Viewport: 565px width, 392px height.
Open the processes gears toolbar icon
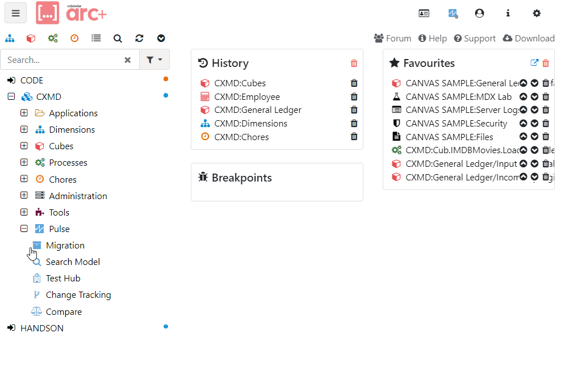coord(53,39)
